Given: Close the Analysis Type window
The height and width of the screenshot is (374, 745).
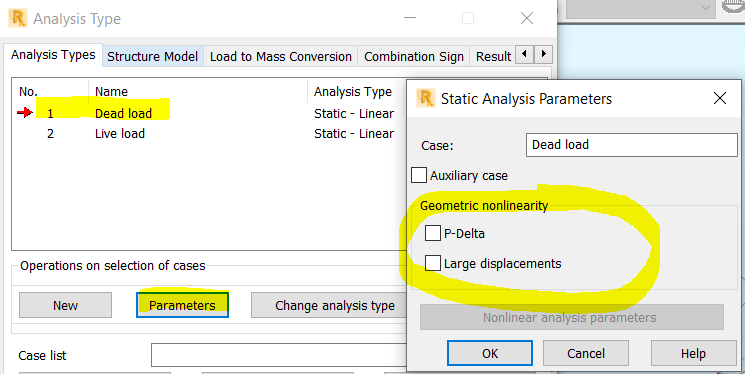Looking at the screenshot, I should tap(526, 19).
